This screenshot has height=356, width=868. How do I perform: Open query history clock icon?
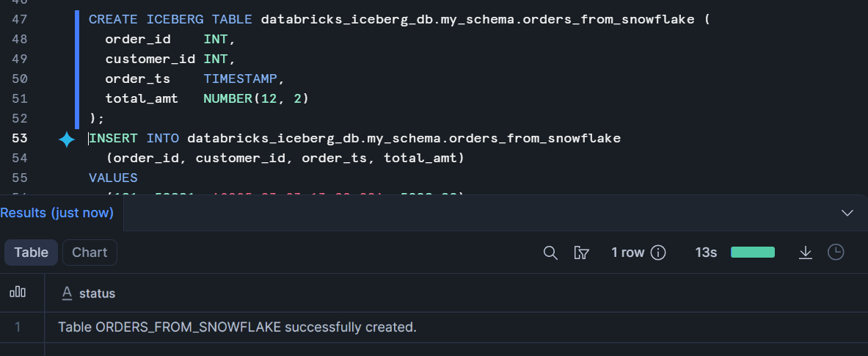point(836,253)
